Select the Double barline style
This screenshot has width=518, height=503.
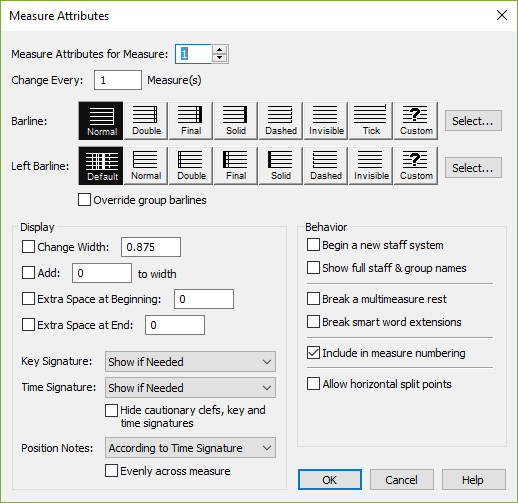coord(146,121)
